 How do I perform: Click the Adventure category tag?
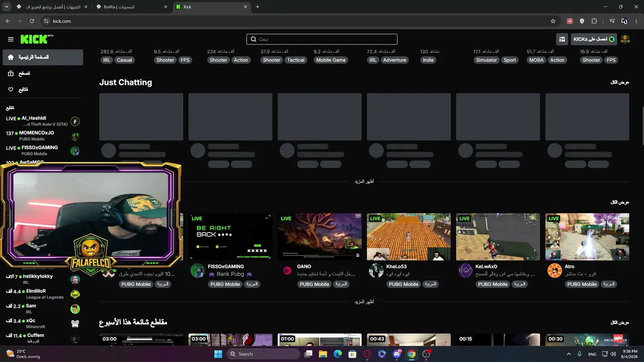tap(395, 60)
